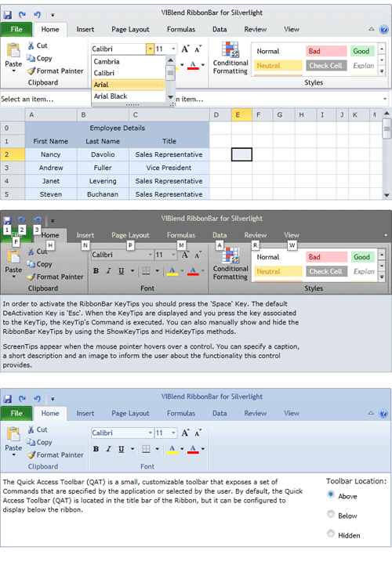Click the Bold icon in the bottom ribbon
Screen dimensions: 392x565
96,449
